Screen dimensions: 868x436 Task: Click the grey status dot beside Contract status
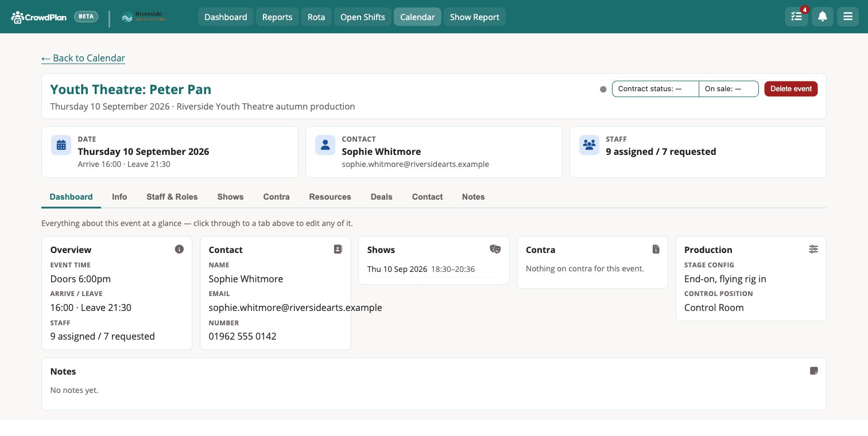click(603, 89)
